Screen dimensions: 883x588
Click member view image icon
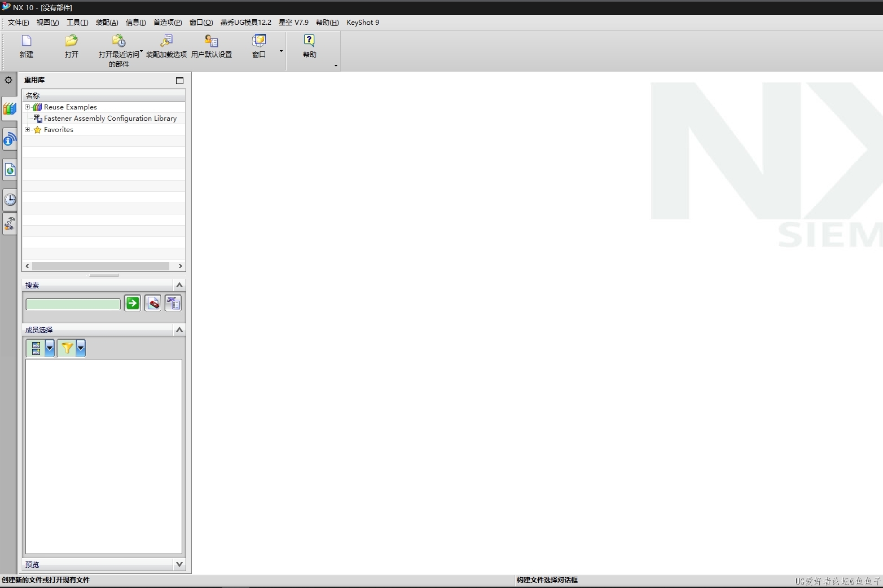tap(36, 348)
